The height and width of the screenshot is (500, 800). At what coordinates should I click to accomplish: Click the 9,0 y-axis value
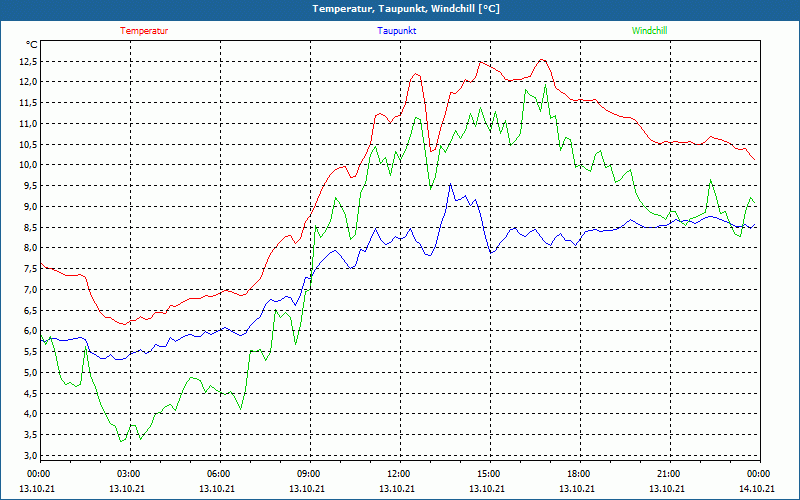click(x=31, y=207)
